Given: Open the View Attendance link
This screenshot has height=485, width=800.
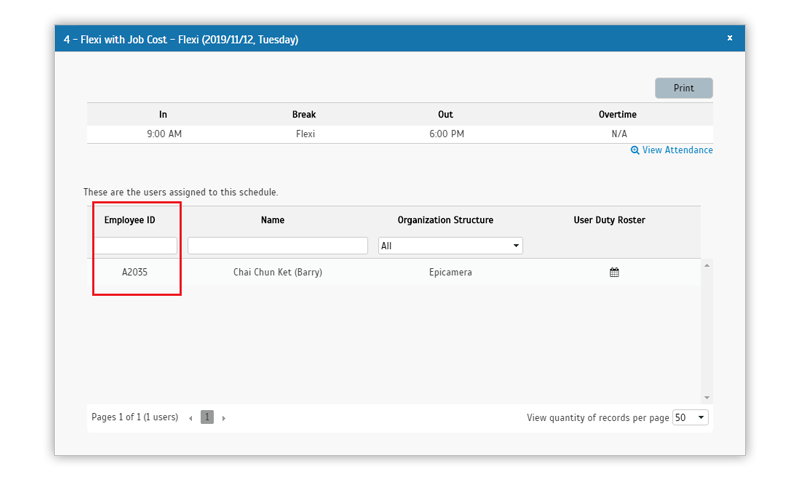Looking at the screenshot, I should [x=678, y=150].
